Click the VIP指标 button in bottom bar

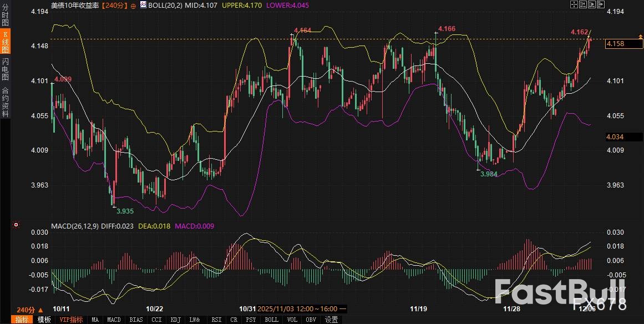[71, 320]
